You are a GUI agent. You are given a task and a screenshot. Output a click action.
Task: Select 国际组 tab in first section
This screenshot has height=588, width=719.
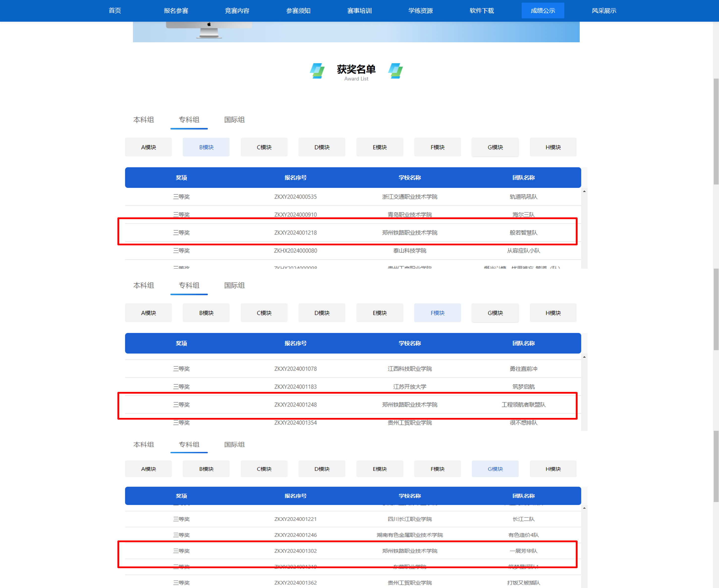click(234, 120)
